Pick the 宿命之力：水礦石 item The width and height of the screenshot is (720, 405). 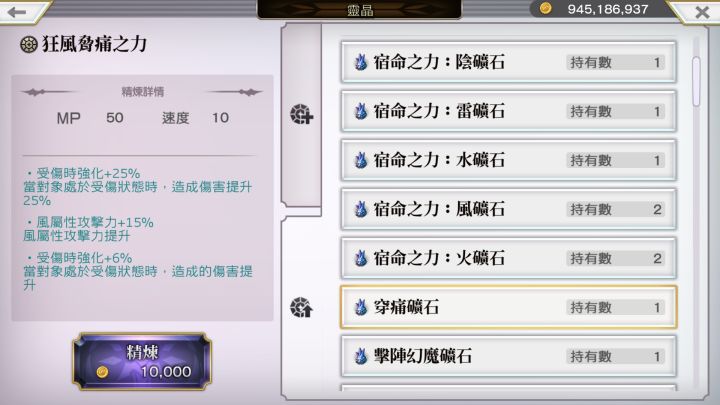[508, 160]
